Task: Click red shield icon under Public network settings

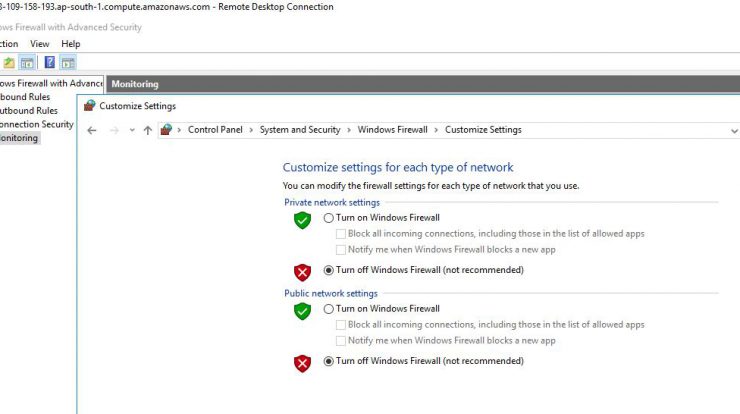Action: (x=303, y=363)
